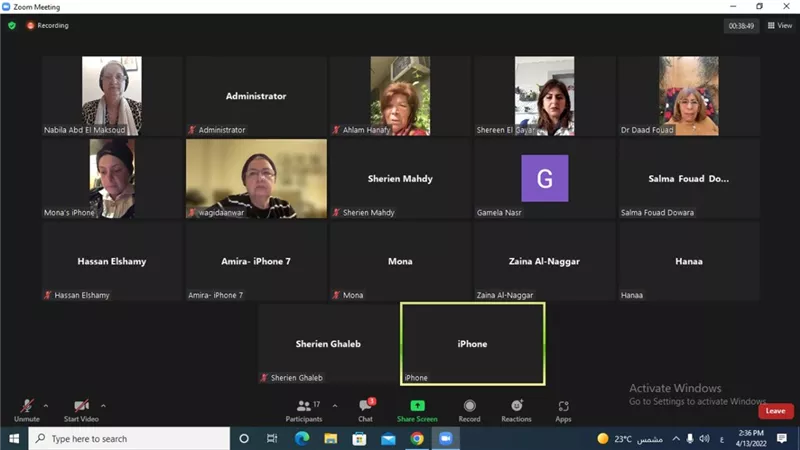Open the View layout menu
Viewport: 800px width, 450px height.
[780, 26]
